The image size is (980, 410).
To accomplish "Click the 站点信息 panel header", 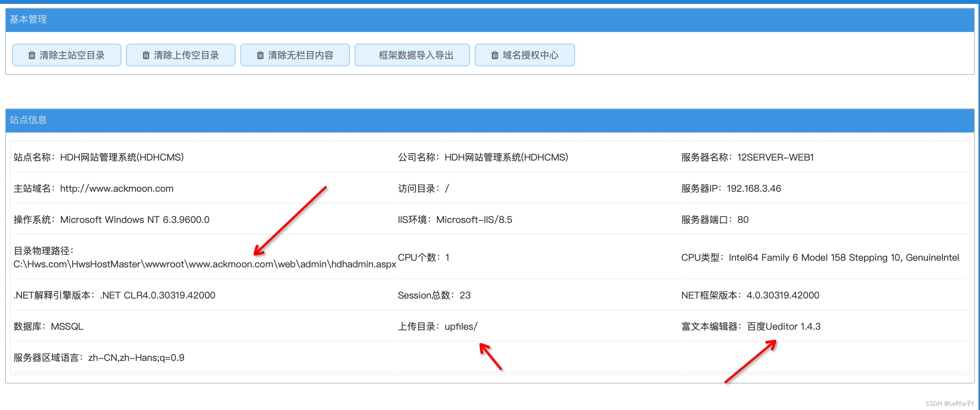I will (490, 120).
